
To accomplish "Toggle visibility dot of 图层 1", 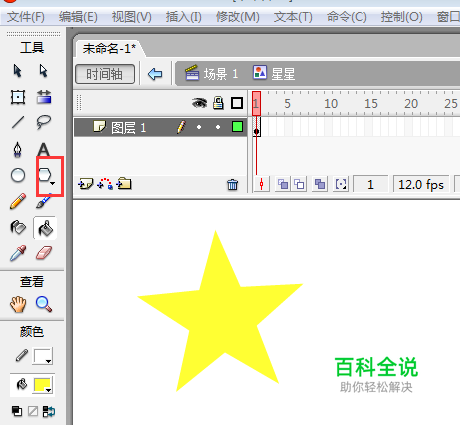I will tap(199, 127).
